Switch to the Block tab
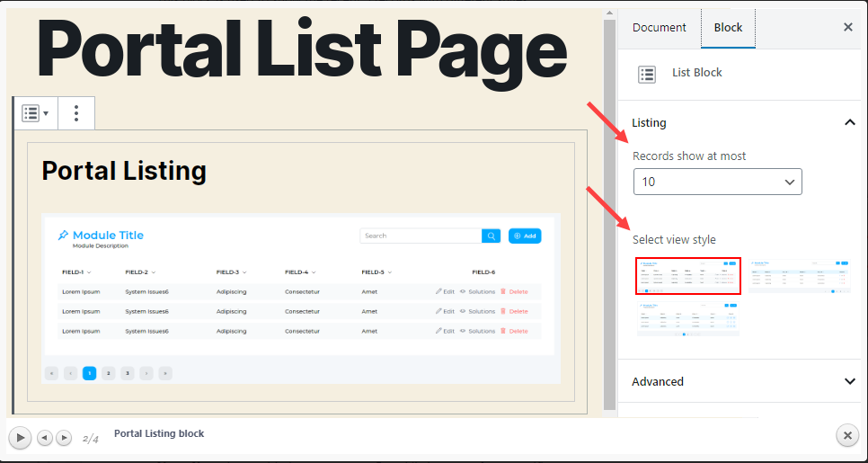Viewport: 868px width, 463px height. coord(728,28)
